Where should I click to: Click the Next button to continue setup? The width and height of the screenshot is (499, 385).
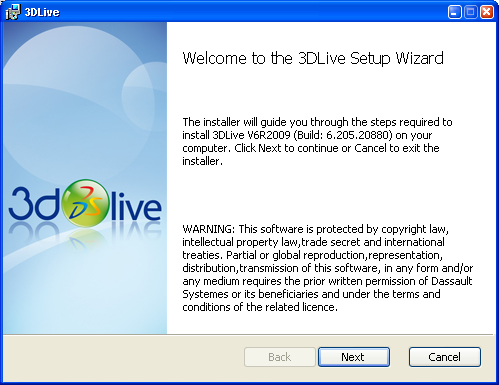[354, 357]
